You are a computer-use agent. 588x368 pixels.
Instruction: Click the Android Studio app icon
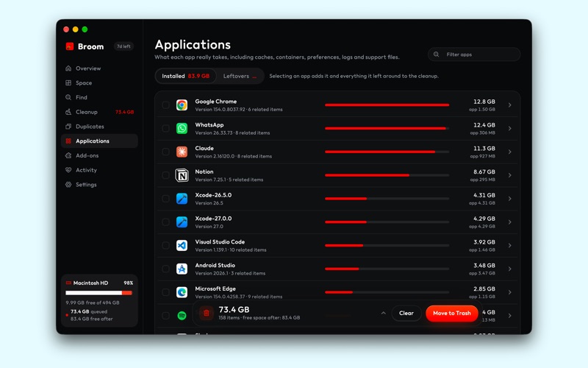pyautogui.click(x=182, y=269)
